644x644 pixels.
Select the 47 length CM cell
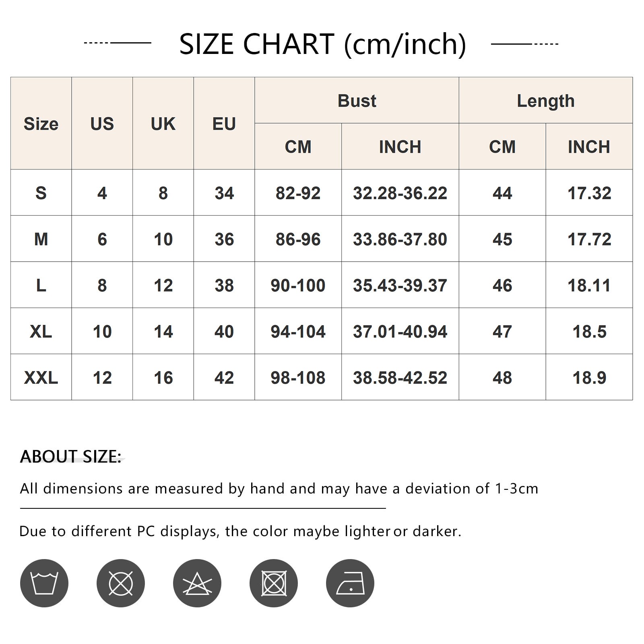[x=502, y=332]
